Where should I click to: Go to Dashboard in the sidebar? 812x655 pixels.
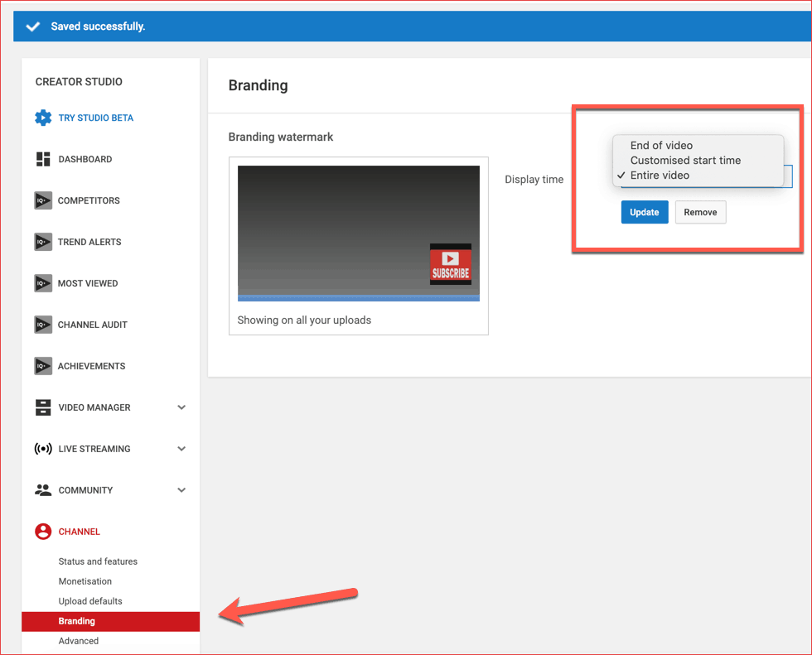click(85, 159)
